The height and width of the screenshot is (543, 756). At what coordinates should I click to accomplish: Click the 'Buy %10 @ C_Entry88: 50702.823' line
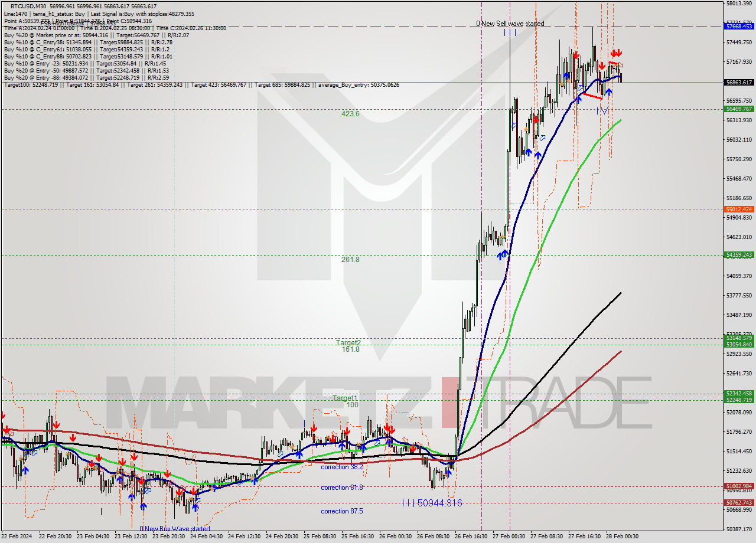88,56
